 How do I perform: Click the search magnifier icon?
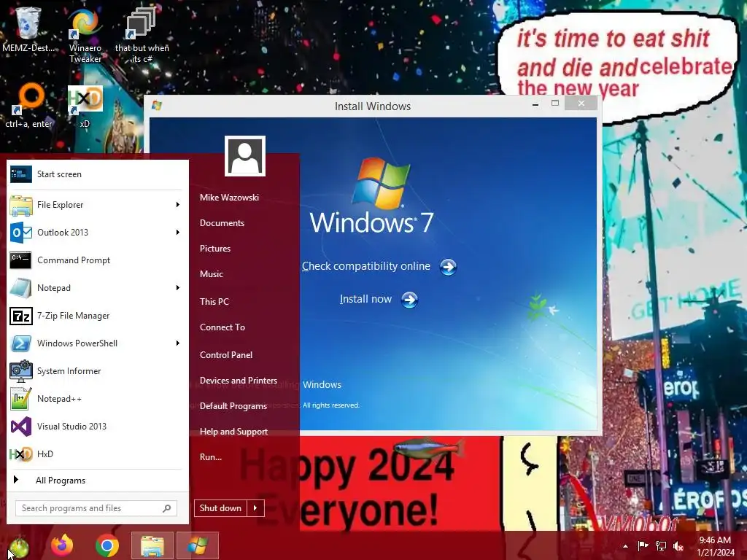(167, 508)
